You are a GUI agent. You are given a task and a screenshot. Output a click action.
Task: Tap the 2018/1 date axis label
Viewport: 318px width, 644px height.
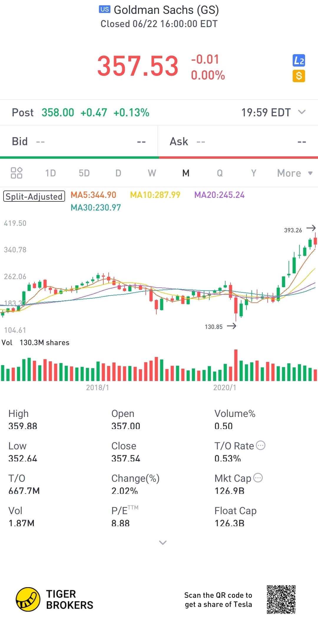[x=97, y=388]
